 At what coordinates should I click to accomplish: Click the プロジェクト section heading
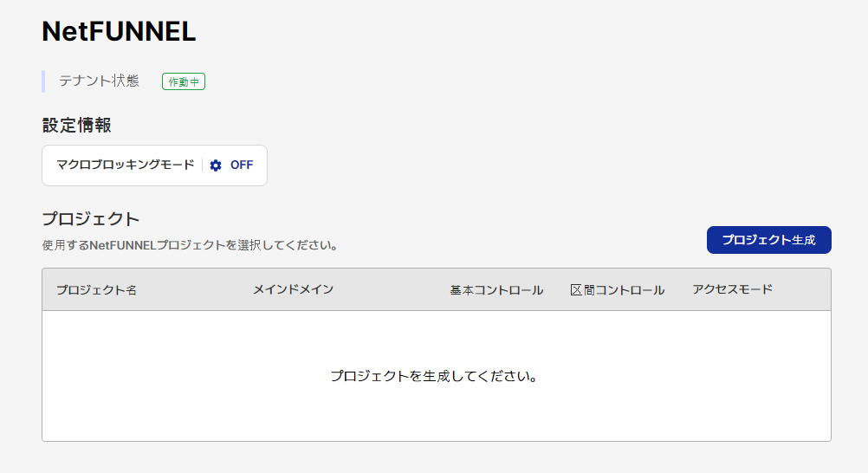[90, 219]
